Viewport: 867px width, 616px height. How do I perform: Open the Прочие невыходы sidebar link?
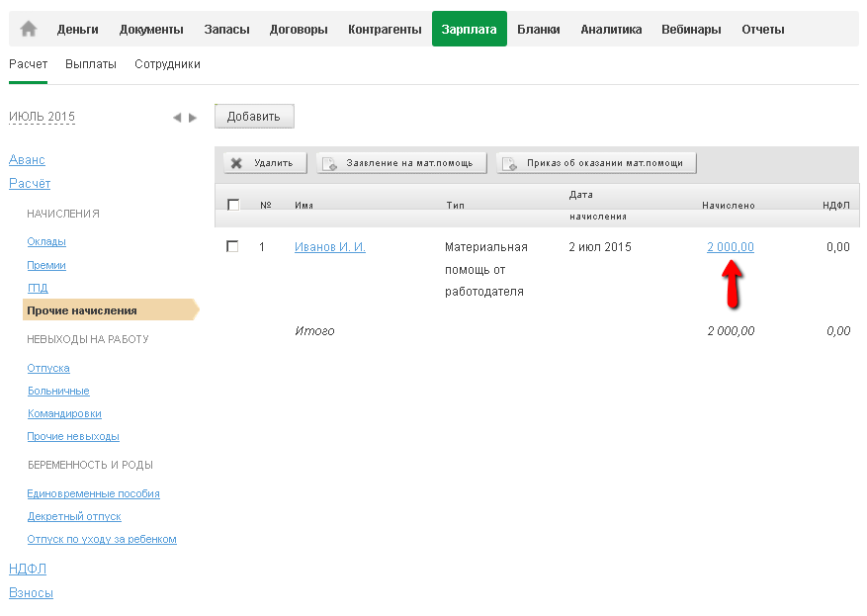coord(73,436)
